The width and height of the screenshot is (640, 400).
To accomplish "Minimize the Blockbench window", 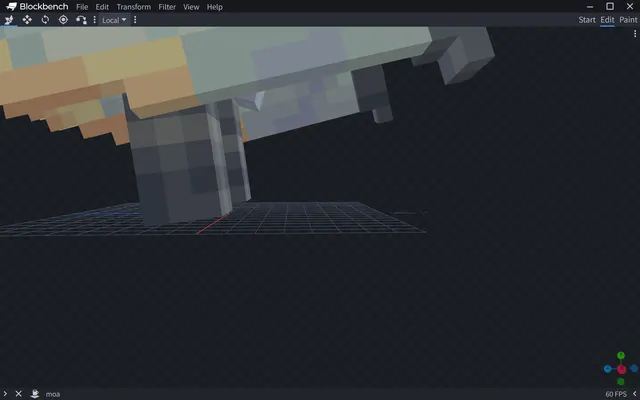I will coord(590,7).
